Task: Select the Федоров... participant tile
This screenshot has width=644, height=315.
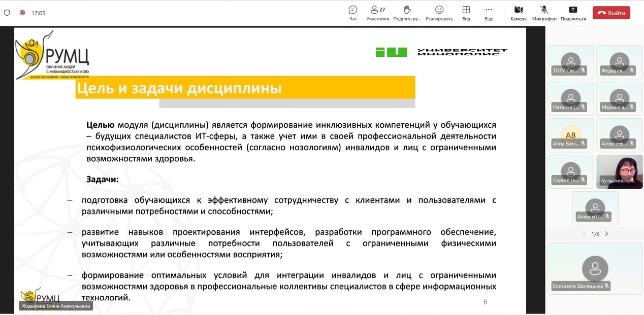Action: pos(619,61)
